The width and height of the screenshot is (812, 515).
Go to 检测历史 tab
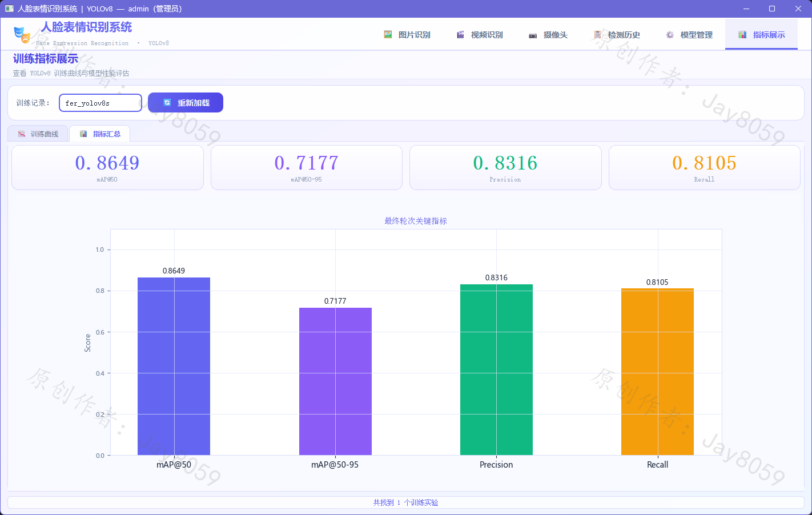tap(617, 35)
